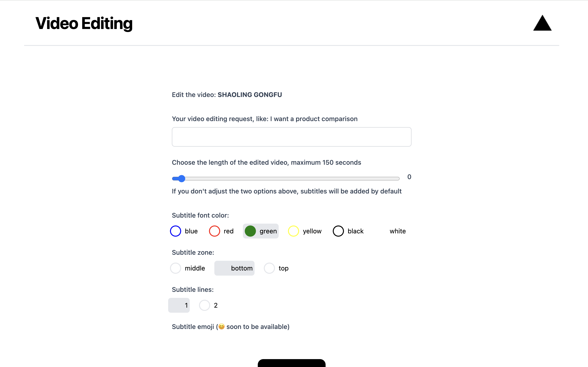Viewport: 588px width, 367px height.
Task: Pick the yellow subtitle color circle
Action: (293, 231)
